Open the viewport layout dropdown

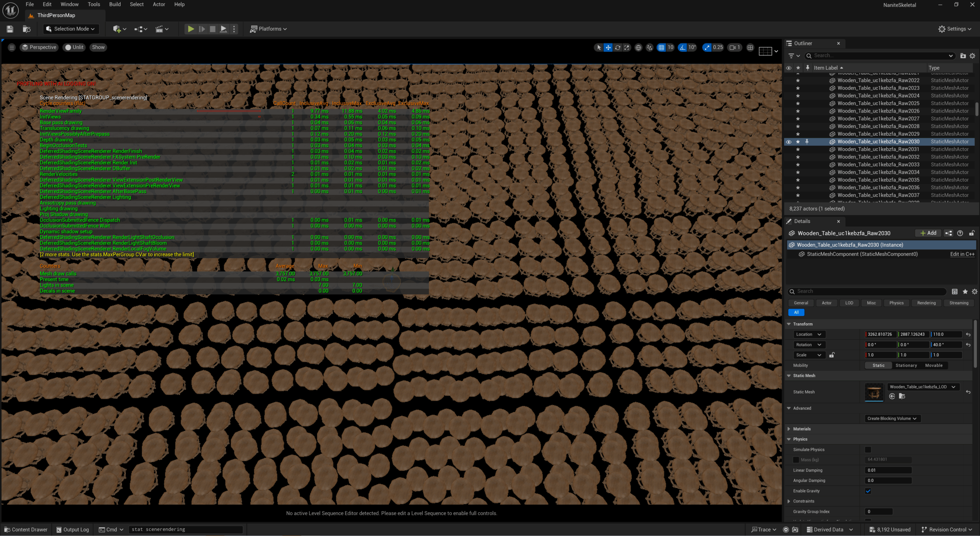[768, 51]
